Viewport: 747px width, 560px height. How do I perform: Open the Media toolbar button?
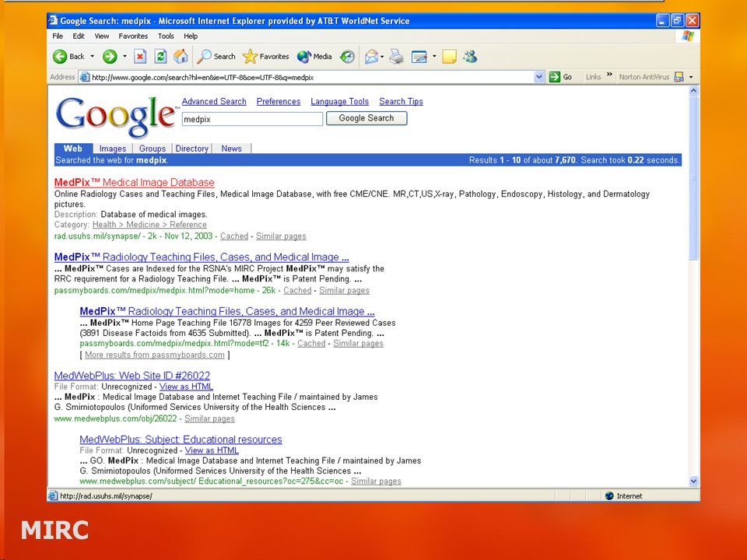314,57
